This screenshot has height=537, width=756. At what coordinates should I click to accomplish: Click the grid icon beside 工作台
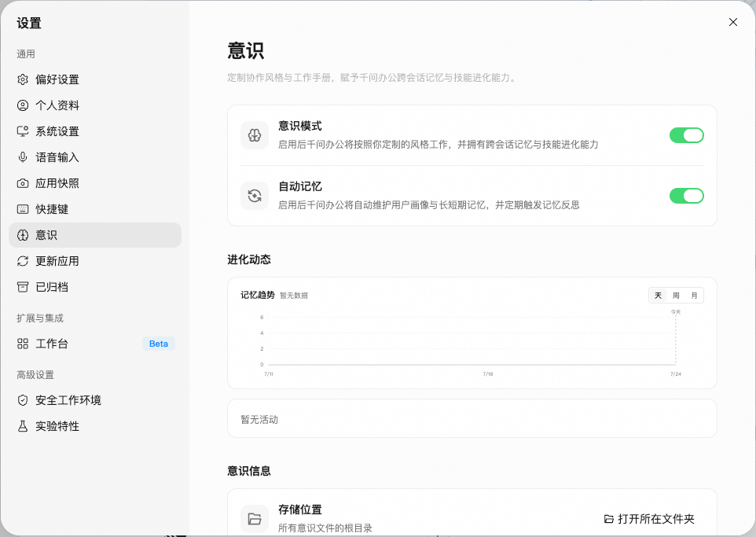(x=23, y=344)
